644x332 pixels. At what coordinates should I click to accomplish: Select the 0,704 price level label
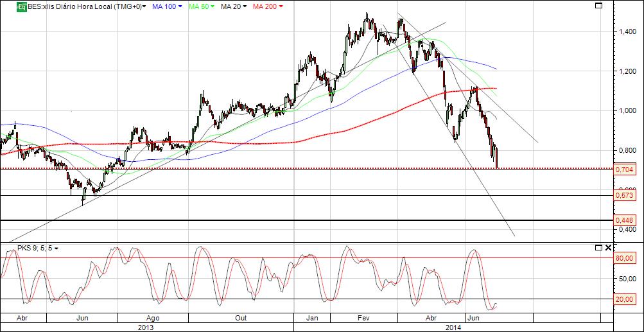coord(625,170)
